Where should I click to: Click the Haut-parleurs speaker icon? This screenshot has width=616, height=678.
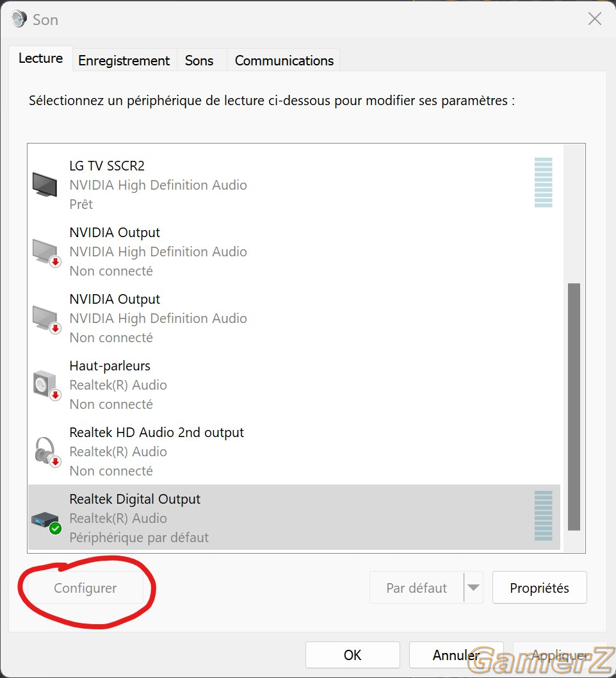tap(46, 385)
